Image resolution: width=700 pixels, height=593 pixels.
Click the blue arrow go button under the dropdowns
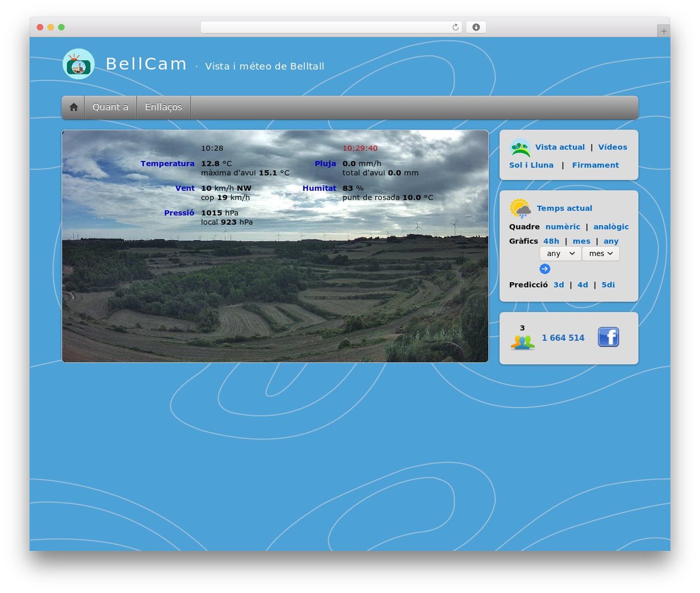[545, 269]
